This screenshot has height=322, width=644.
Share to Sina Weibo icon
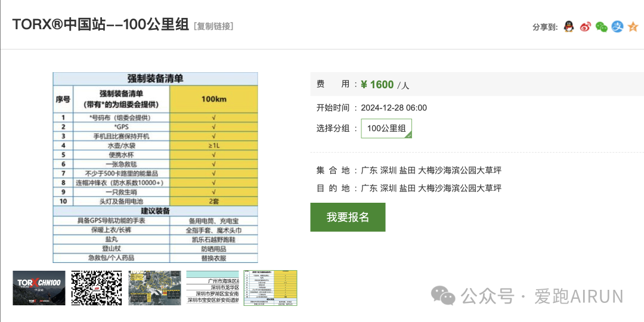tap(586, 27)
